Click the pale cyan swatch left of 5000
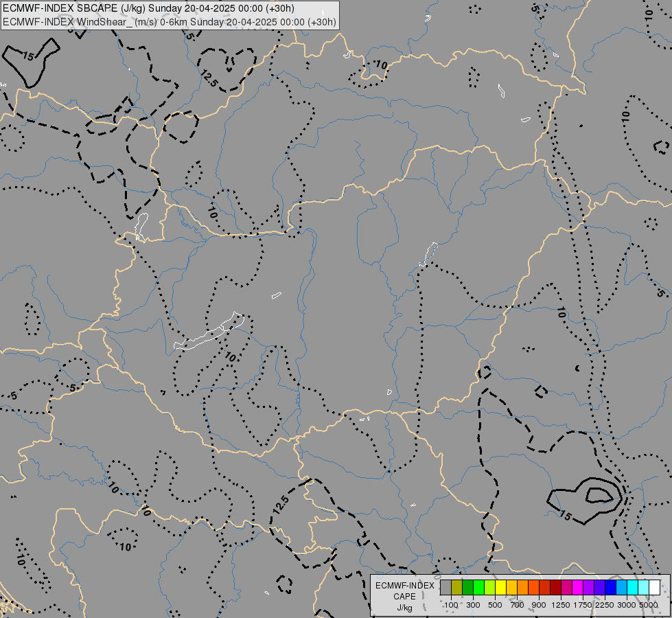 pos(644,588)
